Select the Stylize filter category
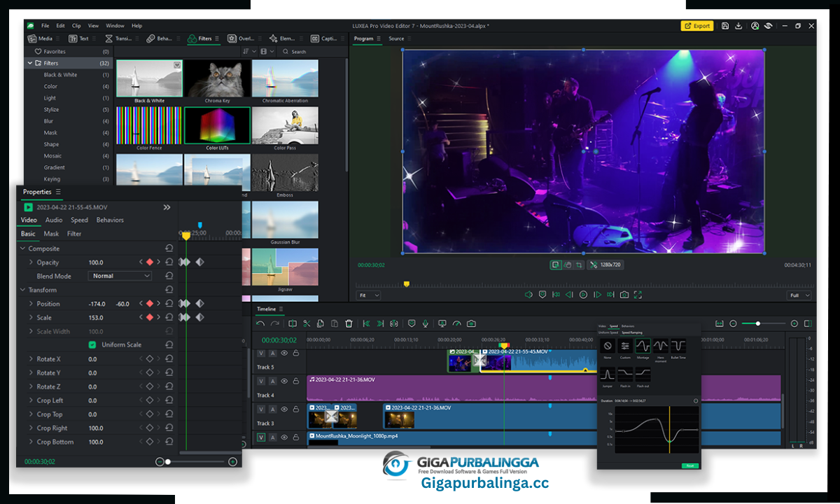840x504 pixels. coord(52,109)
